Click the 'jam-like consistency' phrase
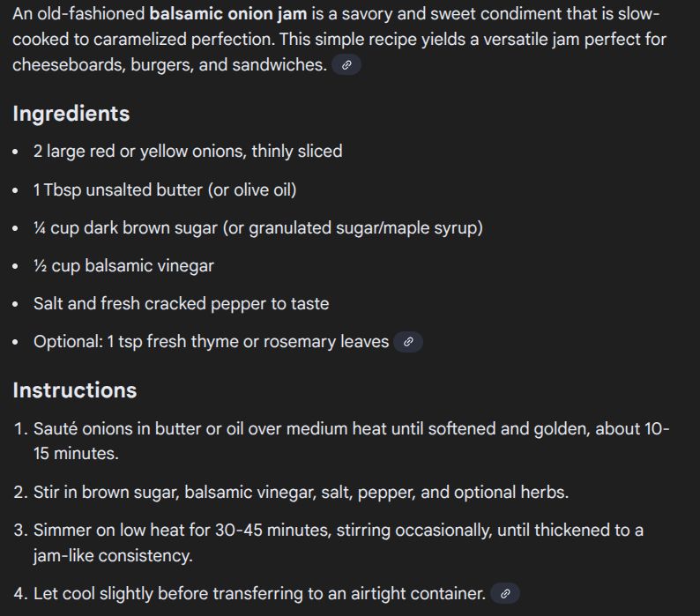 coord(113,556)
